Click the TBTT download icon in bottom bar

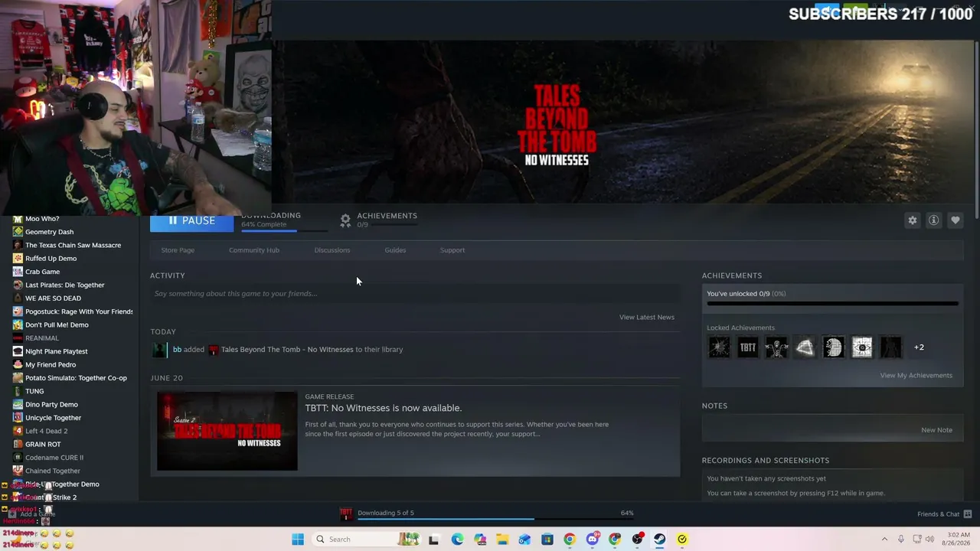tap(346, 514)
